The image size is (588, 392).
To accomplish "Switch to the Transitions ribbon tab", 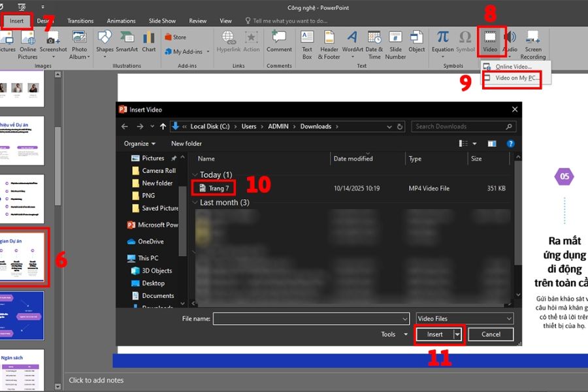I will click(x=80, y=21).
